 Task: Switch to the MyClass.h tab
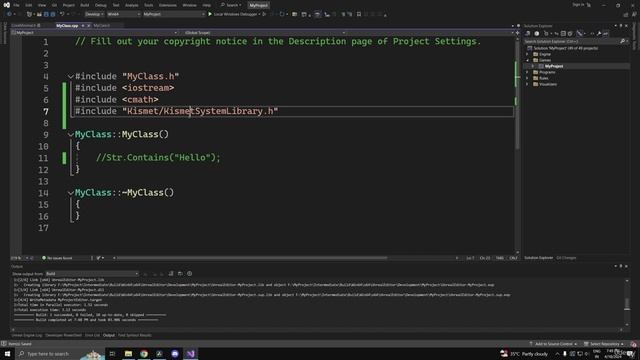point(102,25)
